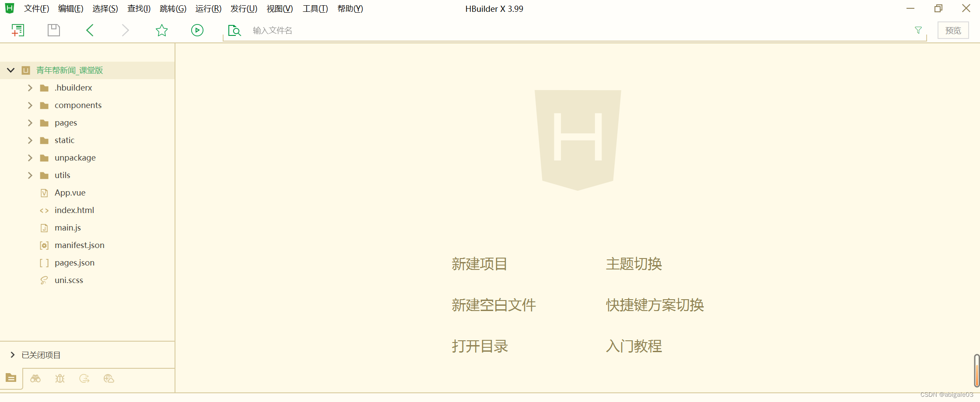Click the filter funnel icon near 预览
The width and height of the screenshot is (980, 402).
pos(918,30)
